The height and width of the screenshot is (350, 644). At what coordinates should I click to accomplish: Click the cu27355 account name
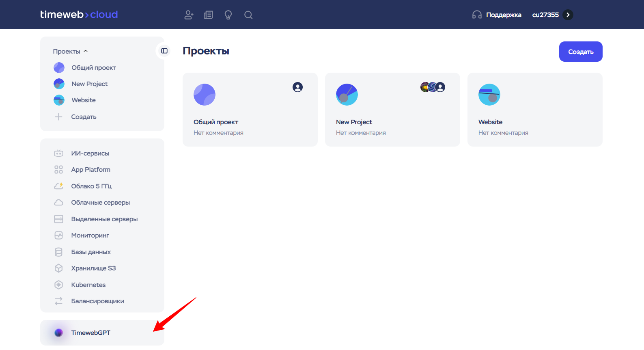(x=545, y=15)
